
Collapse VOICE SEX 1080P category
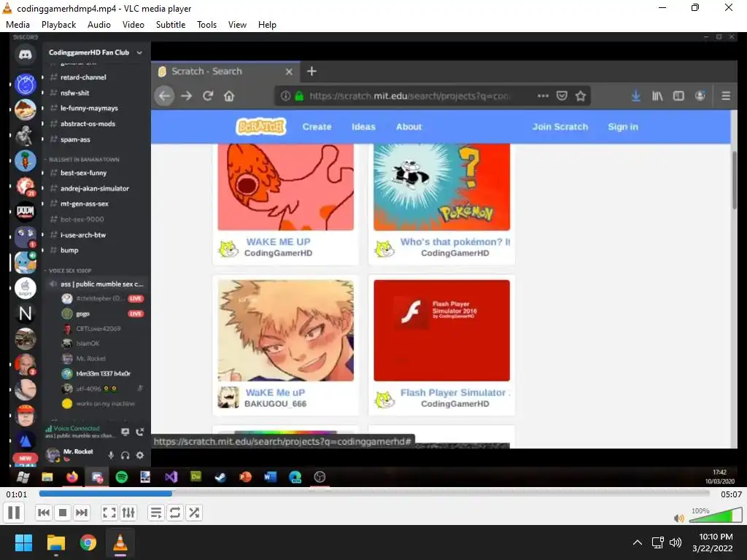(69, 271)
